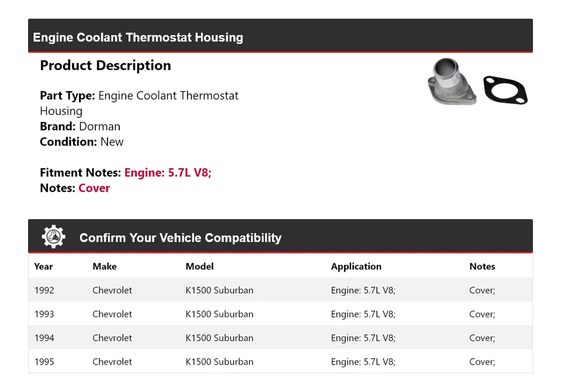Image resolution: width=561 pixels, height=392 pixels.
Task: Select the 1993 row's K1500 Suburban cell
Action: point(219,314)
